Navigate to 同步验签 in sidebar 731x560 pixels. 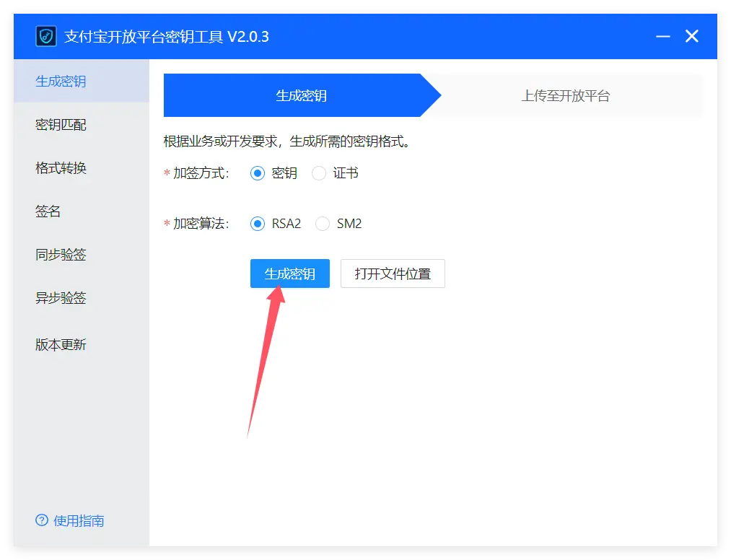(x=61, y=255)
